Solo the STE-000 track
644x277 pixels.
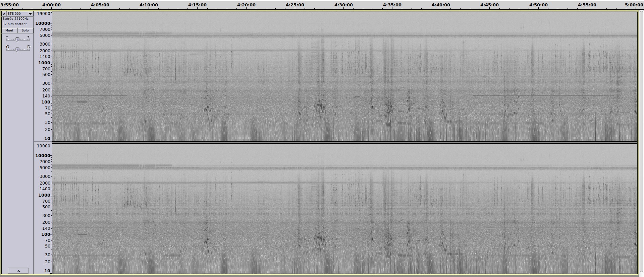(25, 30)
